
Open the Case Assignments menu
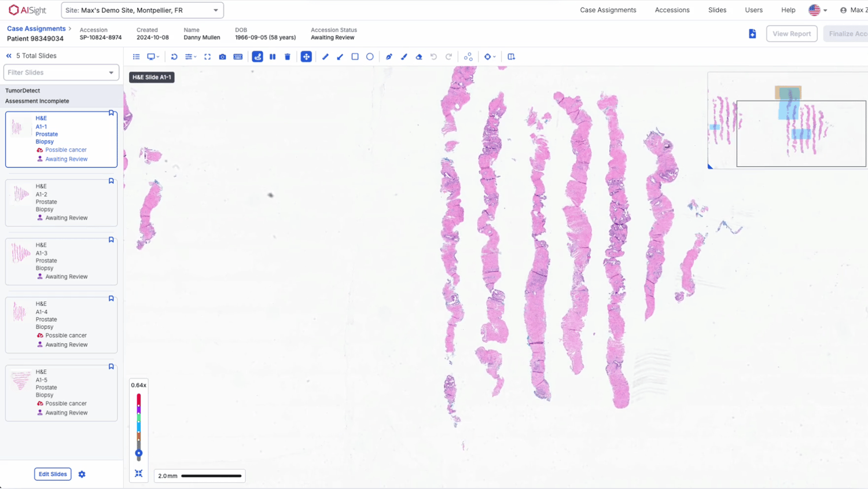tap(608, 10)
